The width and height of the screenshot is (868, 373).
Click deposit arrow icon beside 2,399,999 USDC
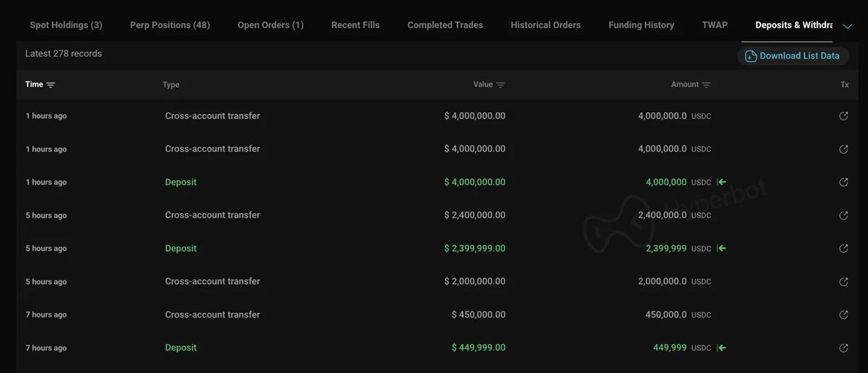click(x=721, y=249)
